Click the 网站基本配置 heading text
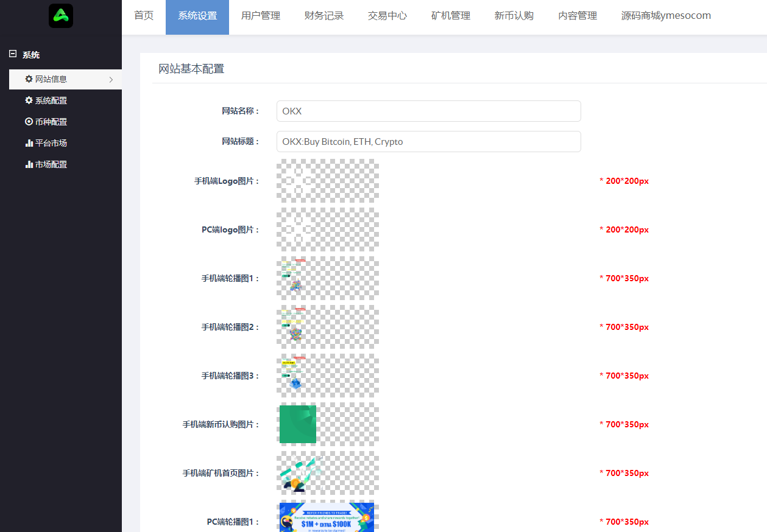Viewport: 767px width, 532px height. tap(191, 69)
